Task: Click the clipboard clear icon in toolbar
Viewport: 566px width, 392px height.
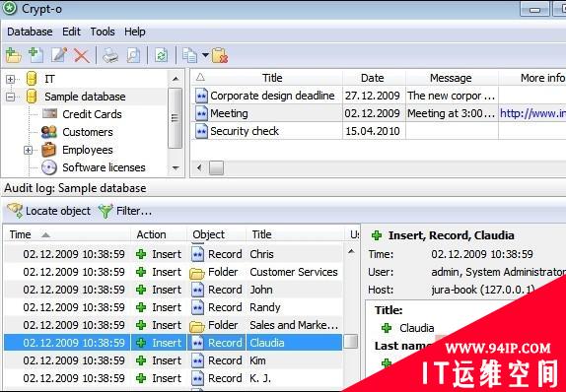Action: (220, 56)
